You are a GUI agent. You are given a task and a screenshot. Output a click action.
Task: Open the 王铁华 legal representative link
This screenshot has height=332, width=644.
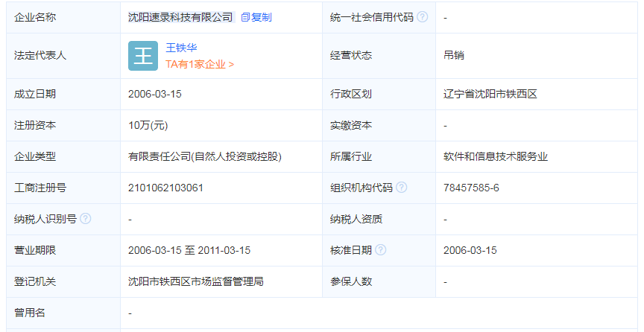(181, 48)
